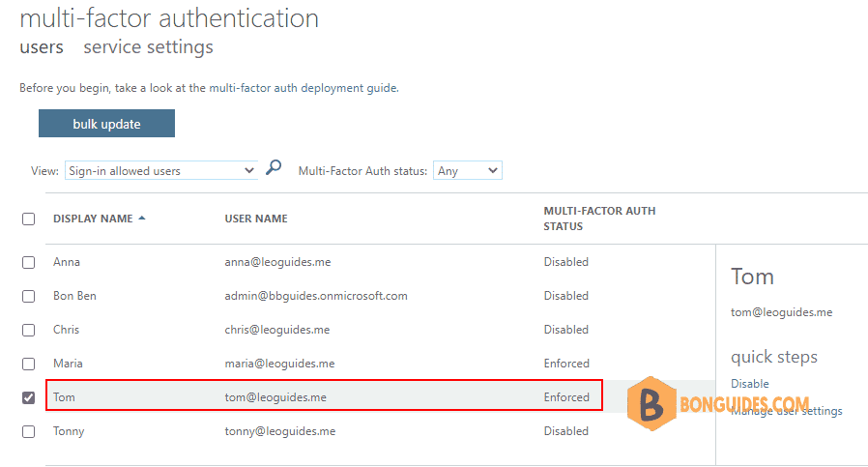This screenshot has width=868, height=467.
Task: Click Manage user settings link
Action: point(786,411)
